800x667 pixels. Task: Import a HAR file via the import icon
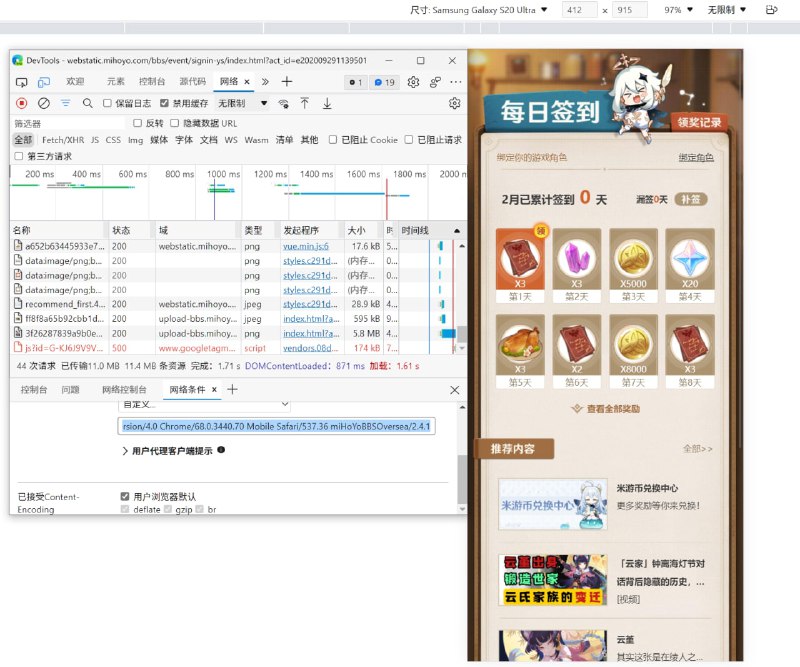pos(306,103)
